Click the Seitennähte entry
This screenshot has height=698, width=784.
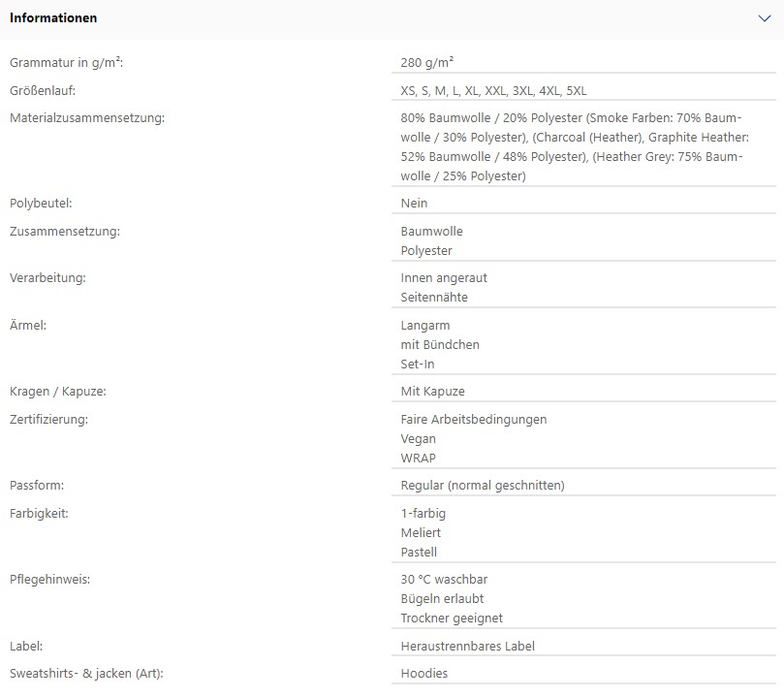click(434, 297)
